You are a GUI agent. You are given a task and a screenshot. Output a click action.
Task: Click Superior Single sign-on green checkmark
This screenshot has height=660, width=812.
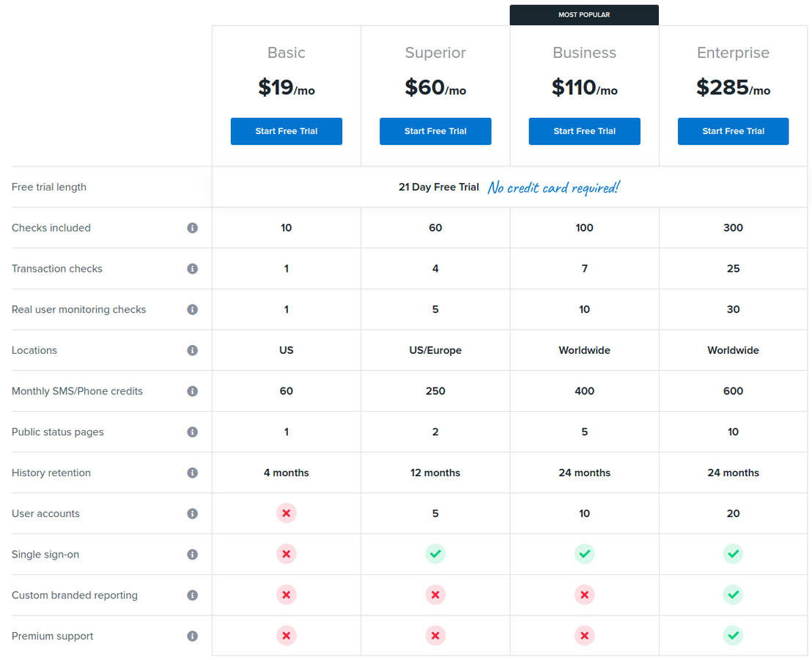pos(435,555)
